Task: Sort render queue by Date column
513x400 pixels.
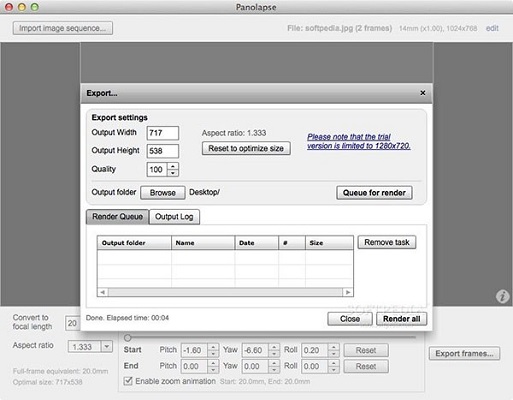Action: [x=257, y=243]
